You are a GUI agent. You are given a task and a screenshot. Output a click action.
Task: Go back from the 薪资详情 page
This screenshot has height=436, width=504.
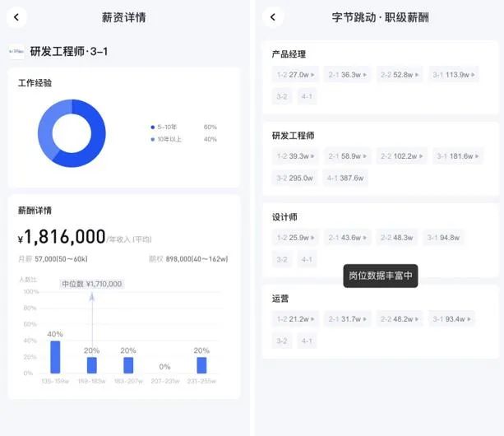coord(17,17)
